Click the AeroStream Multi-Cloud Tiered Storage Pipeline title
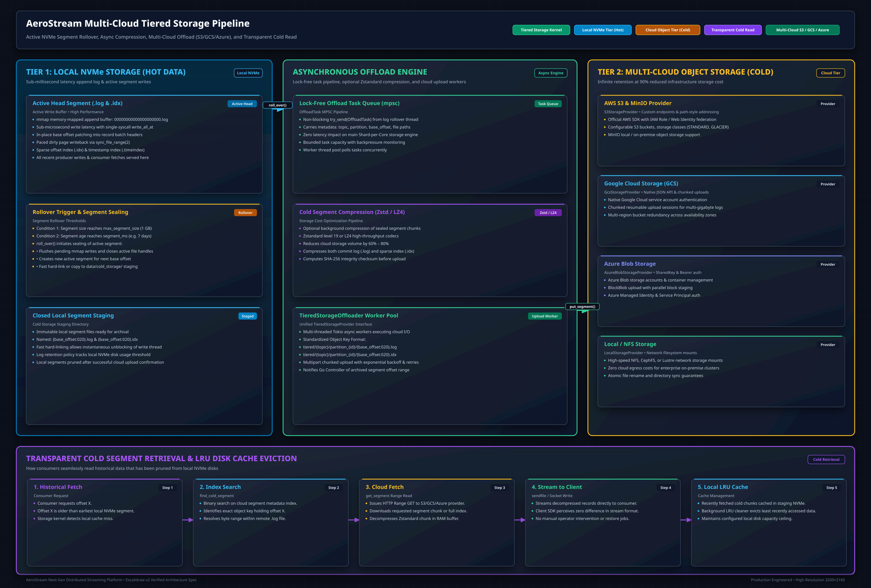871x588 pixels. pyautogui.click(x=137, y=23)
